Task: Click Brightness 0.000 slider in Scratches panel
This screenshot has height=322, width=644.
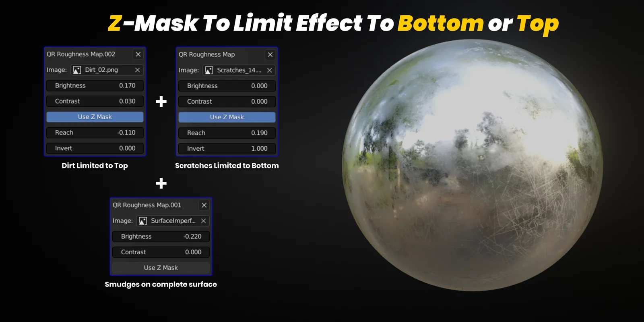Action: [227, 86]
